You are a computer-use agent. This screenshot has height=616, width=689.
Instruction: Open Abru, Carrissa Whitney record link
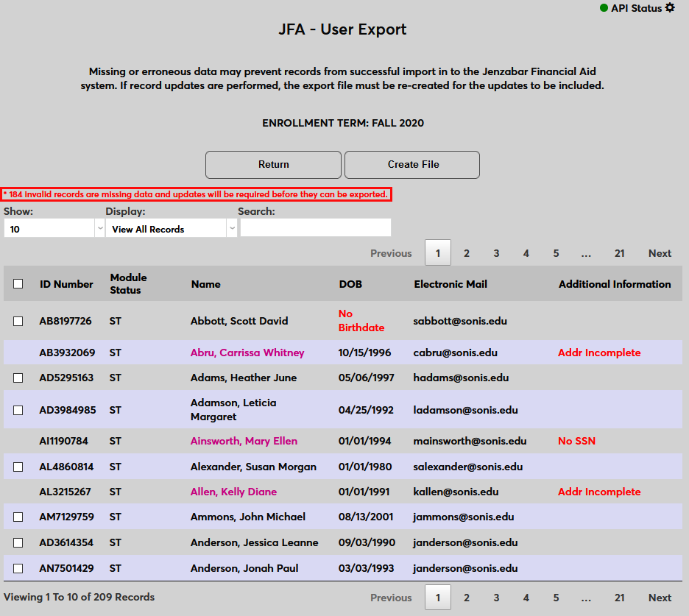247,353
